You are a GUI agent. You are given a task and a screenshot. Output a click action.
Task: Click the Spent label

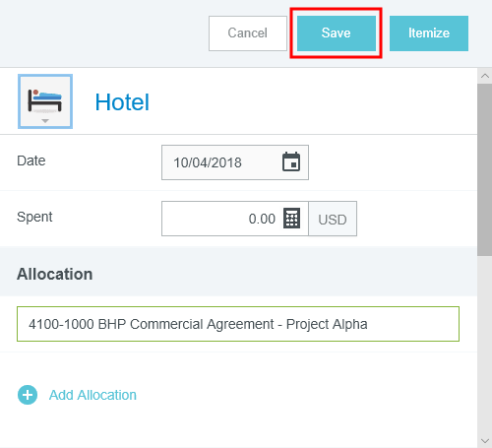34,217
